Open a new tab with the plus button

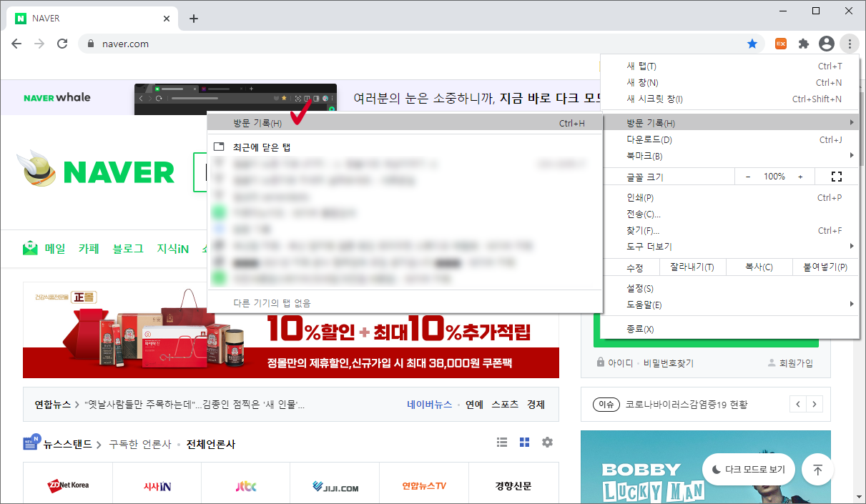click(194, 19)
